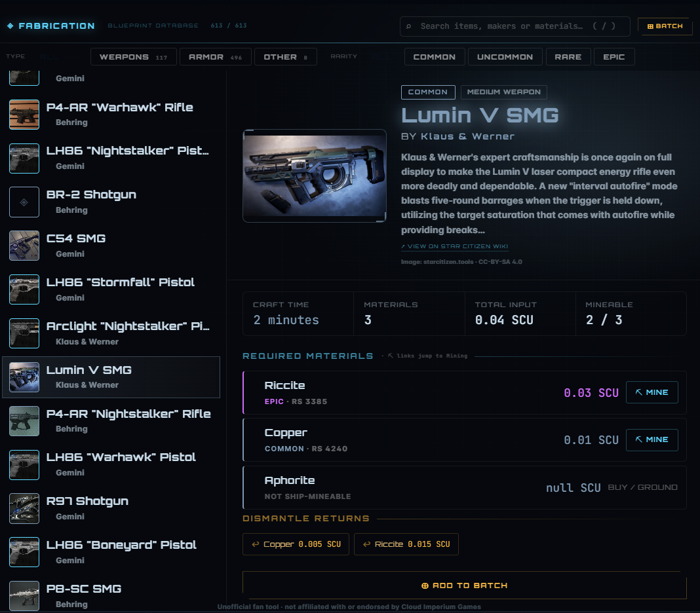Click the Common tag on Lumin V
Image resolution: width=700 pixels, height=613 pixels.
pos(428,92)
